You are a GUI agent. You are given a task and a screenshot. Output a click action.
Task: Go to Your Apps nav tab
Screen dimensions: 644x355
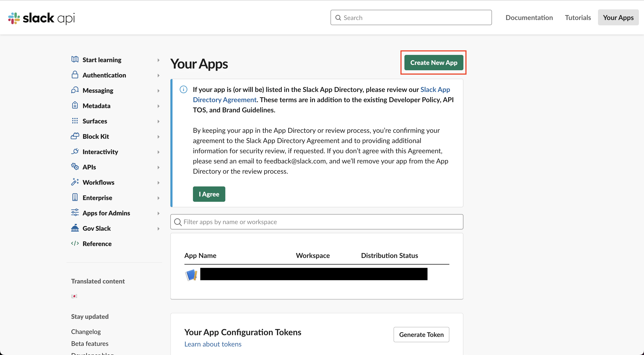[618, 17]
